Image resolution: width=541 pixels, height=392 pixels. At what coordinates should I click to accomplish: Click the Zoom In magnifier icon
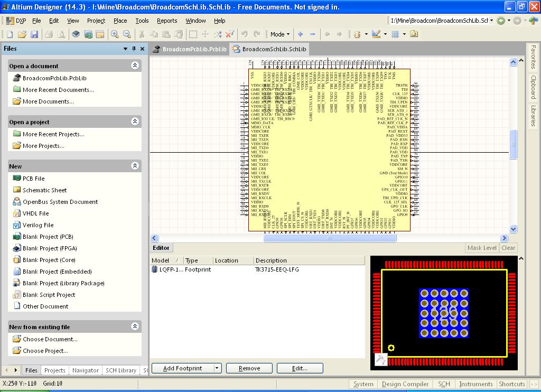point(115,34)
